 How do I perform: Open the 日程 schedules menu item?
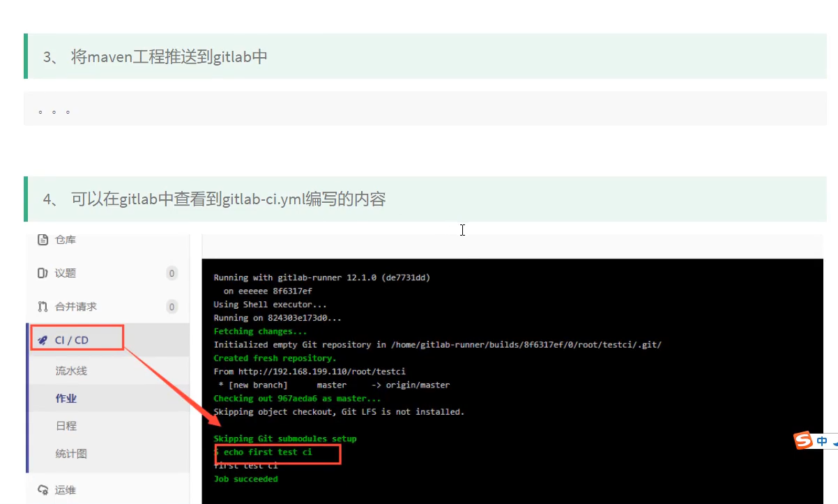[x=66, y=426]
